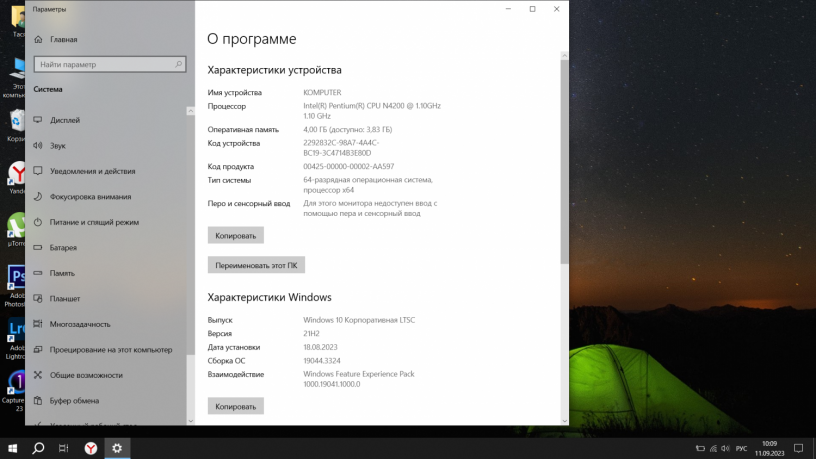Open the µTorrent desktop shortcut
Screen dimensions: 816x459
16,230
